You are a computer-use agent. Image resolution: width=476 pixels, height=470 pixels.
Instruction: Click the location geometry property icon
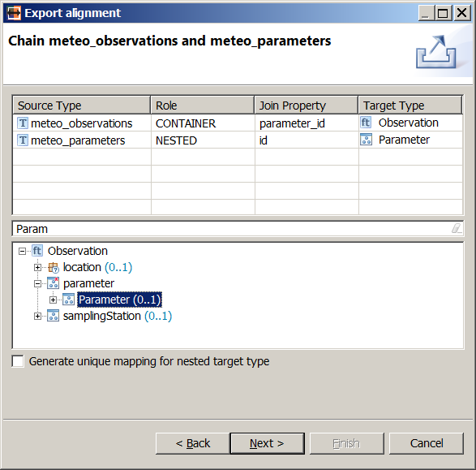[x=54, y=267]
